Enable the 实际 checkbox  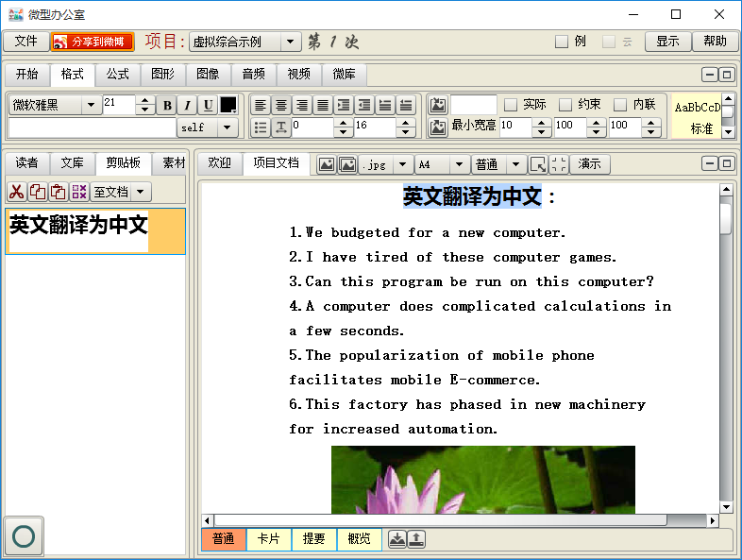pos(511,105)
